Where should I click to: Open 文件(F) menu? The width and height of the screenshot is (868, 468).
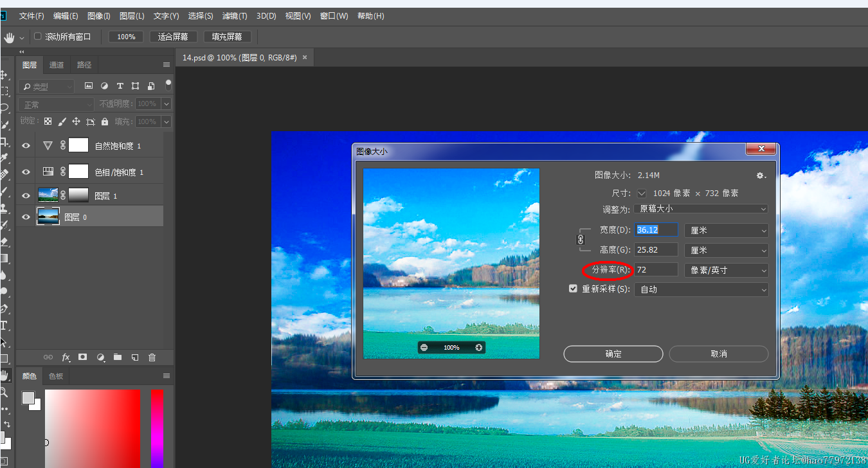coord(32,16)
